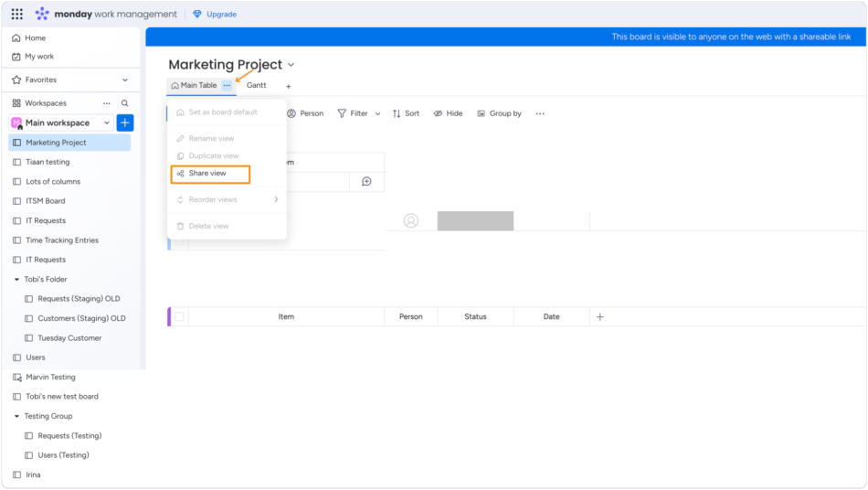Add a new view with plus icon
868x490 pixels.
(289, 86)
